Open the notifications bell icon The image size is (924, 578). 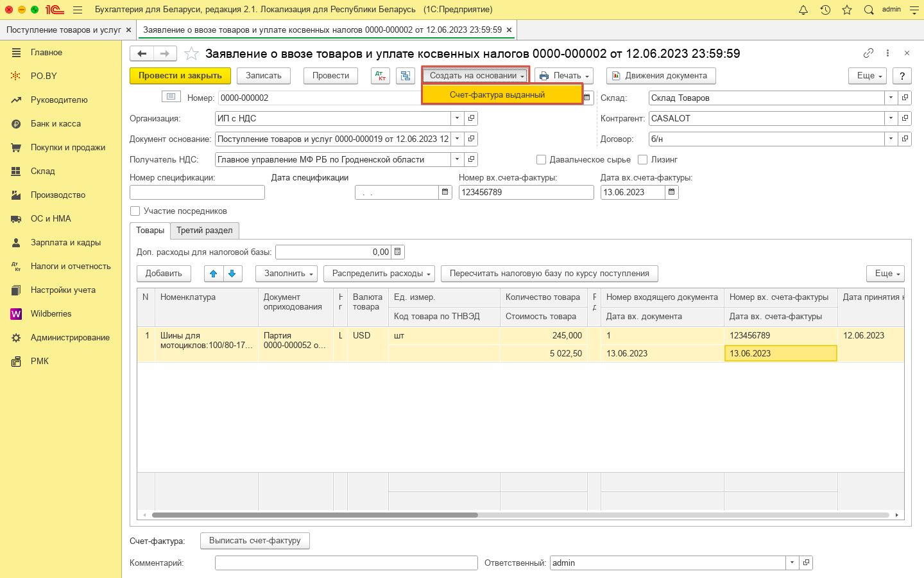pyautogui.click(x=803, y=10)
